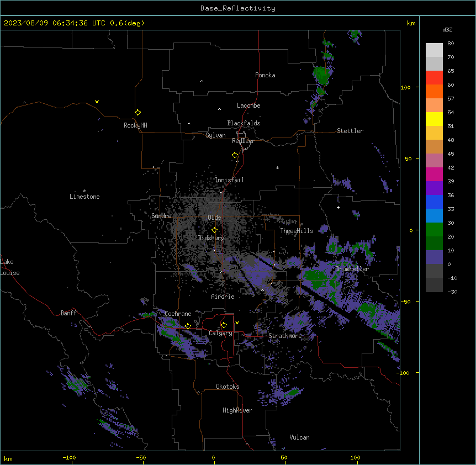Click the Strathmore town label
The height and width of the screenshot is (465, 476).
click(x=285, y=336)
